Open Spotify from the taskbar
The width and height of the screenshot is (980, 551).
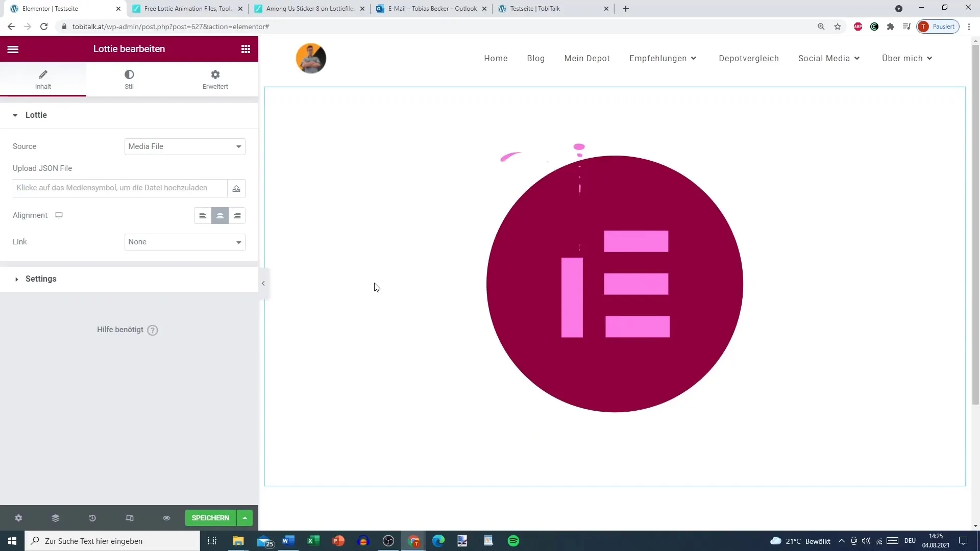(513, 541)
